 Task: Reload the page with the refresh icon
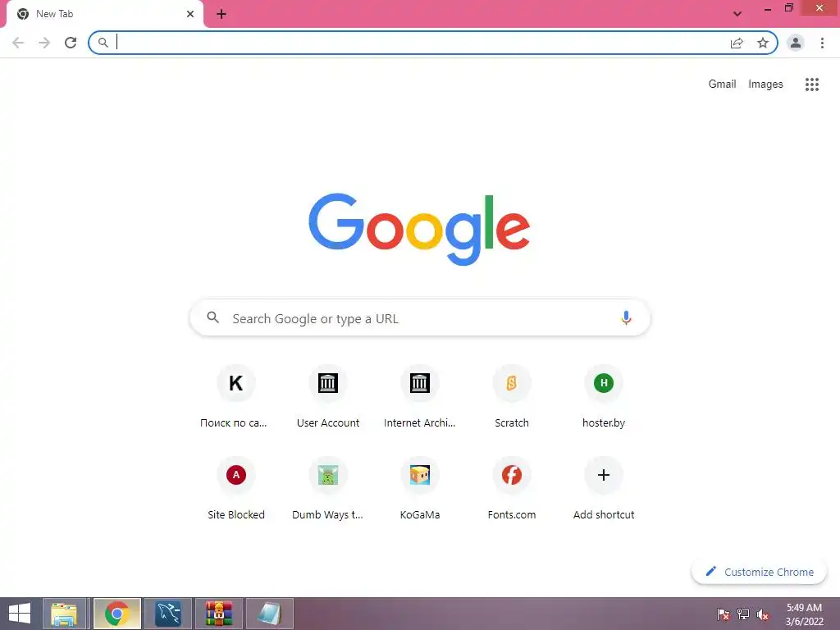tap(71, 43)
